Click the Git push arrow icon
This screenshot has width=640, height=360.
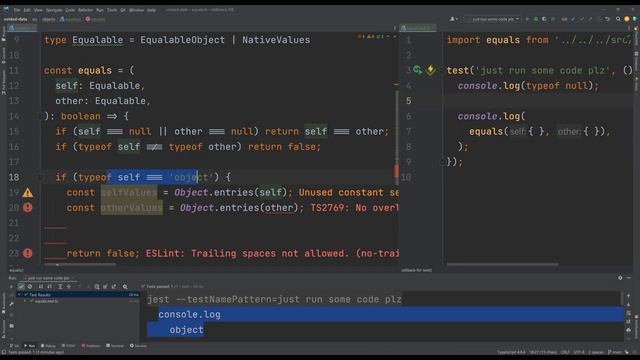590,19
